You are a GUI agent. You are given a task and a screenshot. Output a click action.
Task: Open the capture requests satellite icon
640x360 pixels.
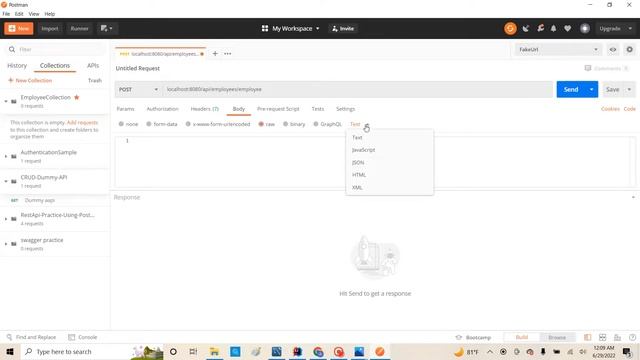[x=526, y=29]
